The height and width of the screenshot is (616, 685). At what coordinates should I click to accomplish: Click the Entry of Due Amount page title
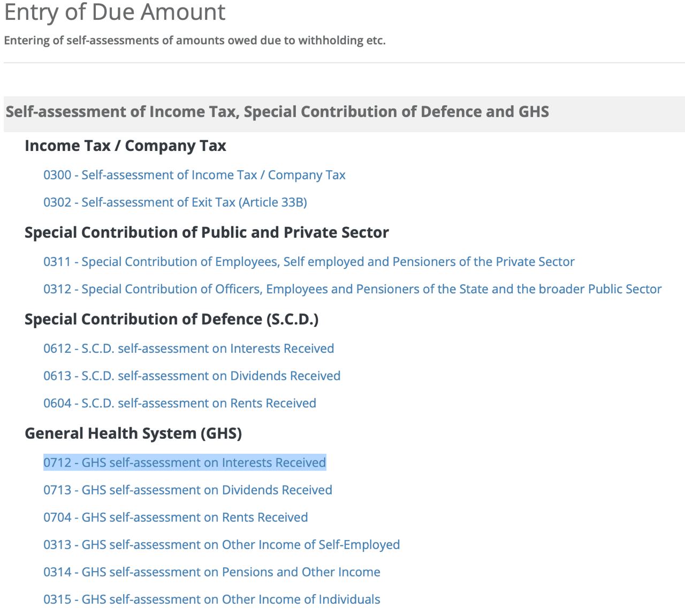click(115, 12)
